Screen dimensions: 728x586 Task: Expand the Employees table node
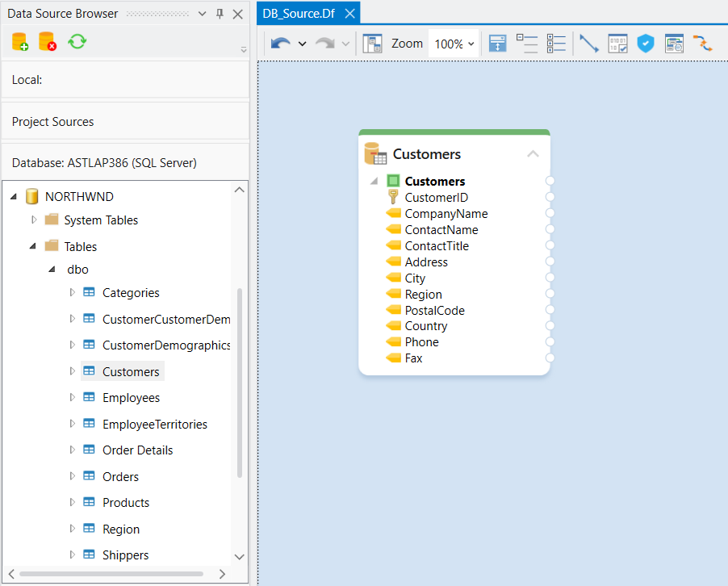72,397
